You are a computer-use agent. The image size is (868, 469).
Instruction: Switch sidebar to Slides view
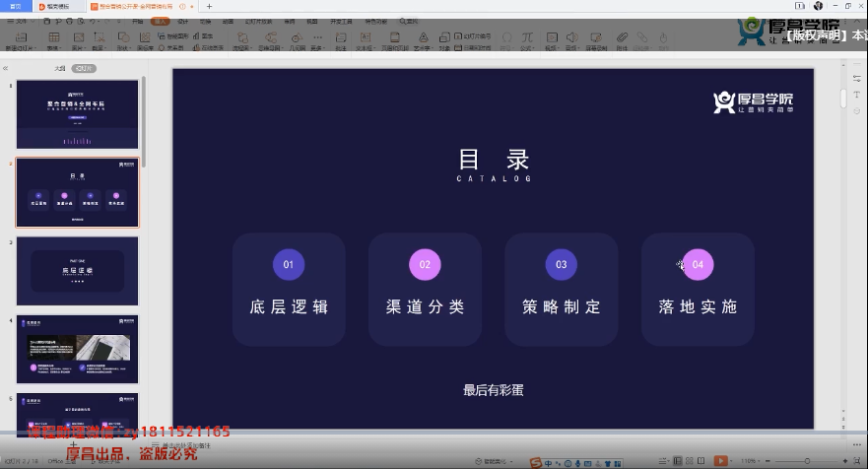click(84, 68)
